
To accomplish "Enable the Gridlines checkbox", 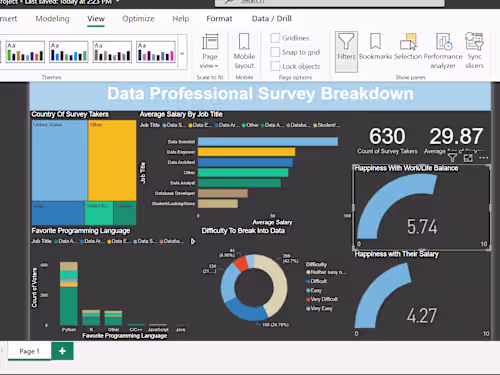I will (275, 38).
